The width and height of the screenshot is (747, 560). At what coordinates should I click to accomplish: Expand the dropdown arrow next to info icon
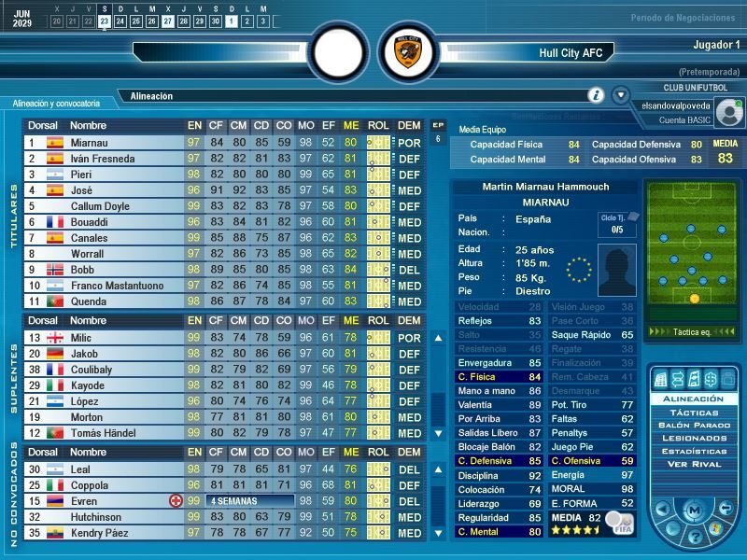pos(620,95)
